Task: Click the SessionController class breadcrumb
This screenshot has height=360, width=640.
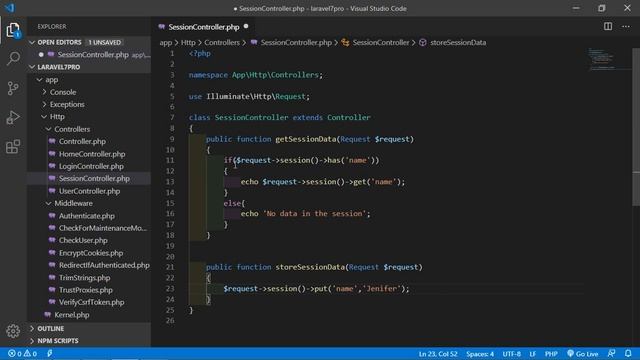Action: 380,42
